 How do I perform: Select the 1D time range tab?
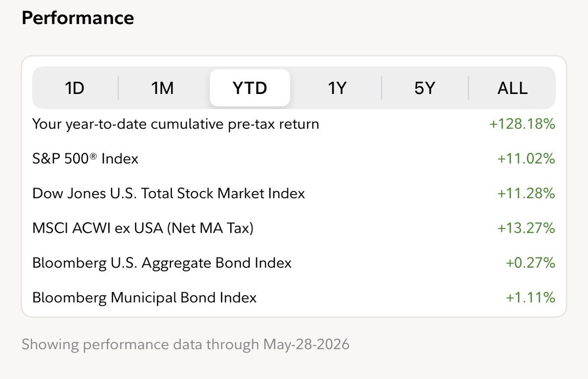tap(74, 88)
